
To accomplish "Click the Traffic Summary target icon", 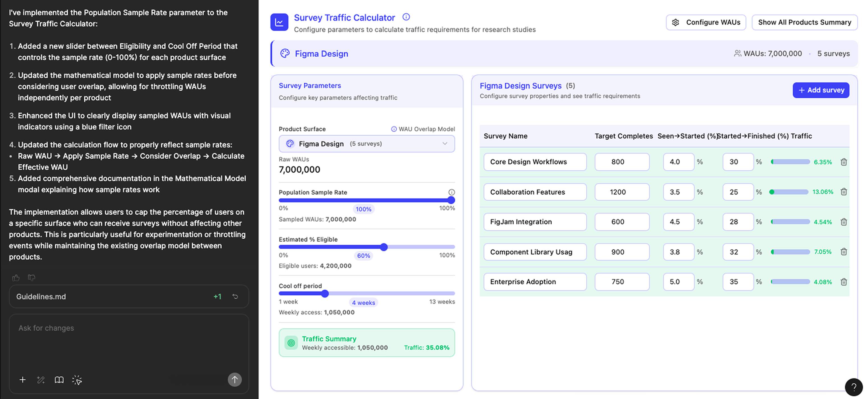I will pyautogui.click(x=291, y=342).
